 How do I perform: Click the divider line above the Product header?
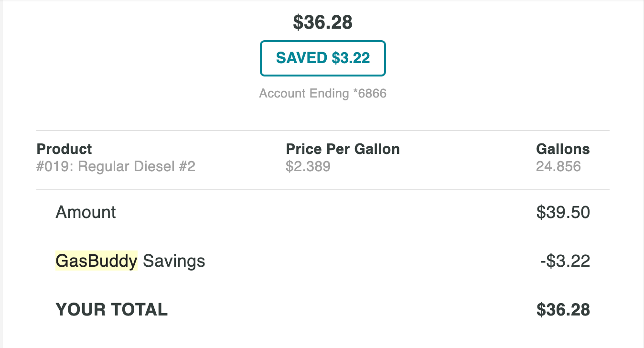click(x=322, y=130)
